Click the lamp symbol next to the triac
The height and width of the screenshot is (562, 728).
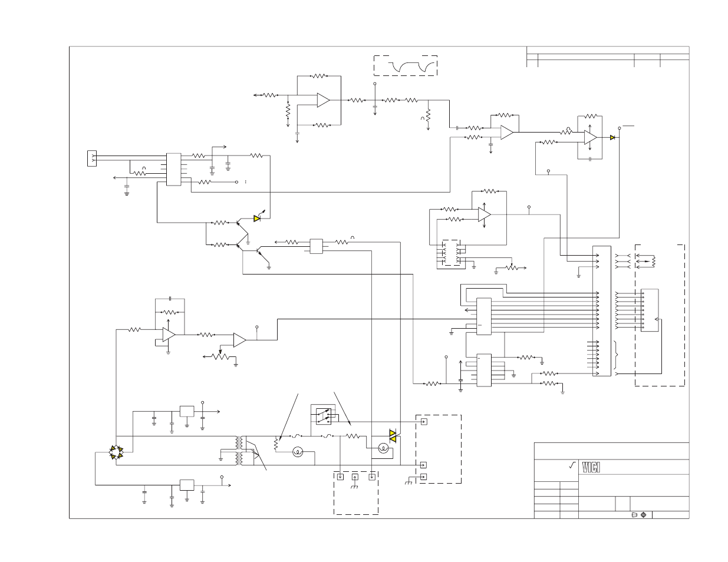384,449
